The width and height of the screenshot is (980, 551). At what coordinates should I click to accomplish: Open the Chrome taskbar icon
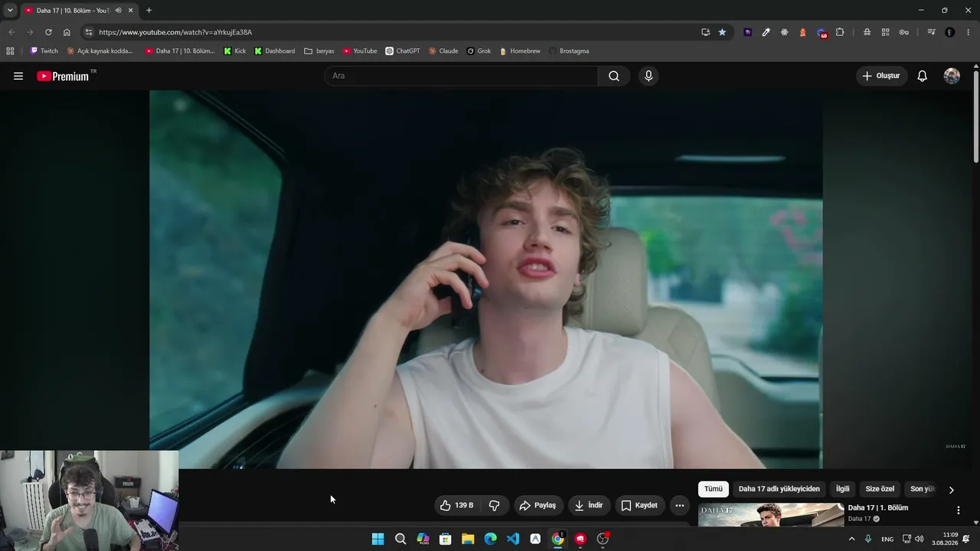557,539
